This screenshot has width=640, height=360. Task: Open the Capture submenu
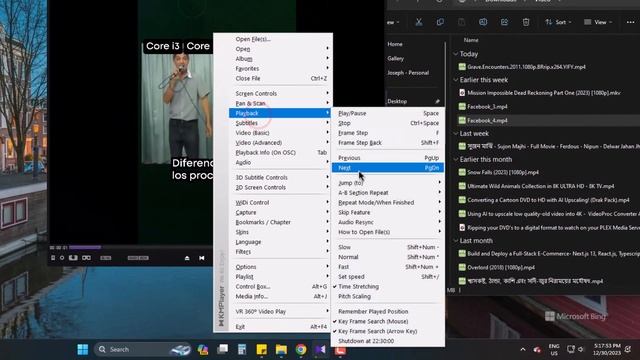(x=281, y=212)
